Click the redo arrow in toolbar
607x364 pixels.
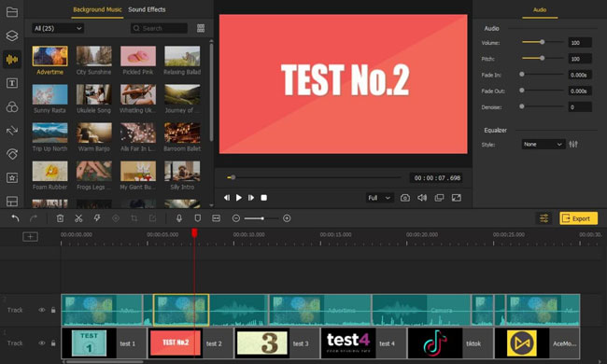(x=34, y=218)
